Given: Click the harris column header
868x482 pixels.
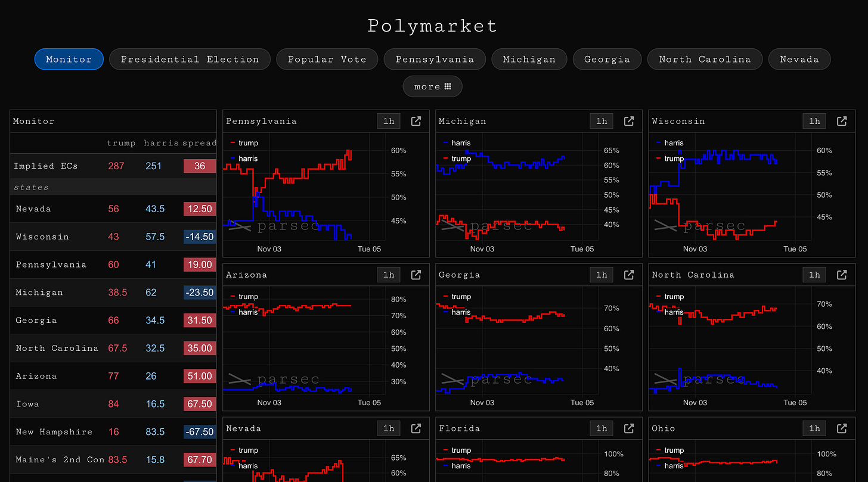Looking at the screenshot, I should click(x=162, y=143).
